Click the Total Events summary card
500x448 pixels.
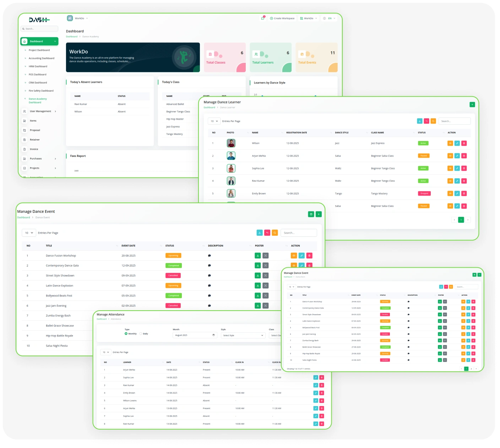316,58
